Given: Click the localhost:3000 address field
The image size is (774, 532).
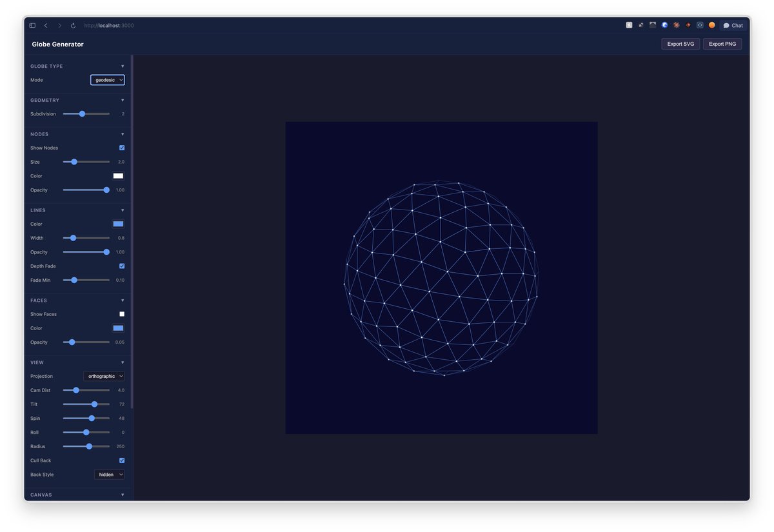Looking at the screenshot, I should coord(109,25).
